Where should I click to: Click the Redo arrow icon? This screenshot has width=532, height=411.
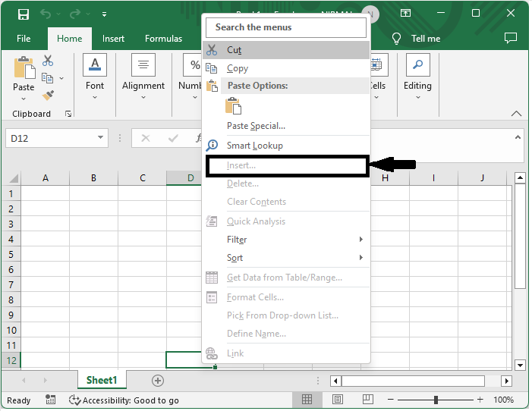tap(74, 14)
